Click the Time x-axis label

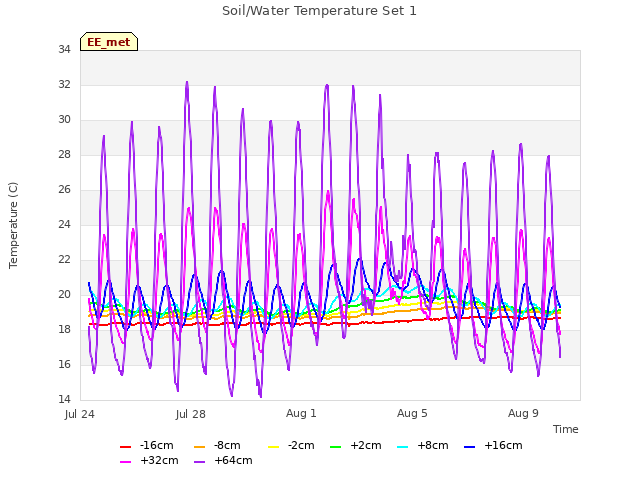(566, 429)
